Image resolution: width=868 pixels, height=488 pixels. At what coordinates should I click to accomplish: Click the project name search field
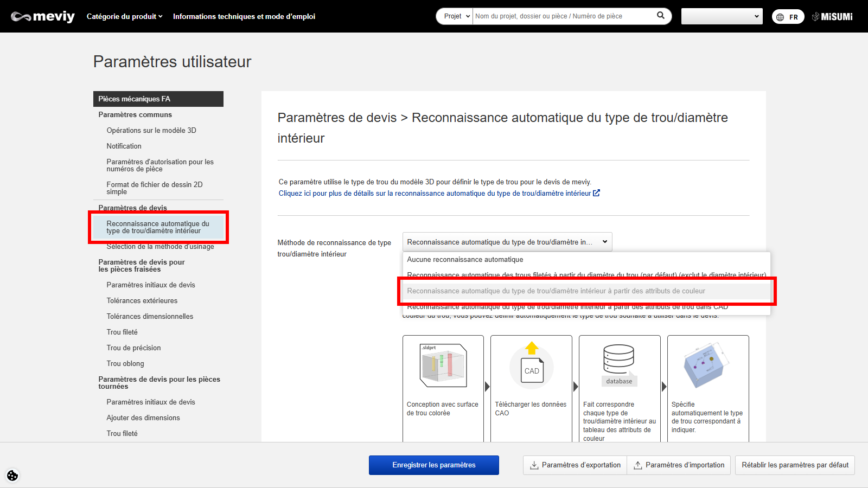pyautogui.click(x=563, y=16)
